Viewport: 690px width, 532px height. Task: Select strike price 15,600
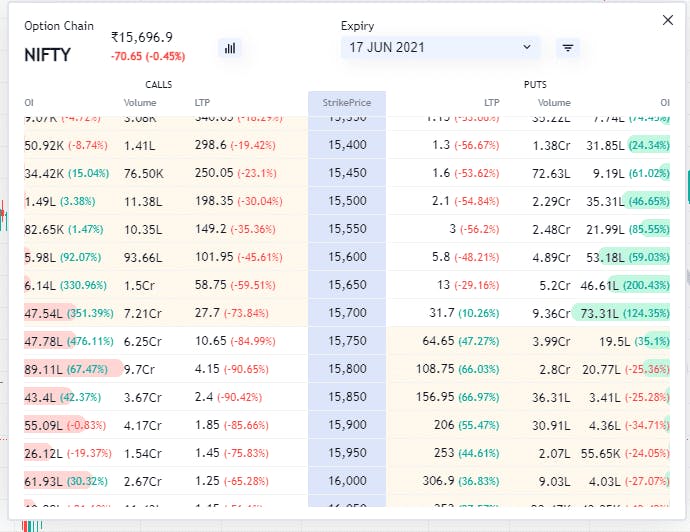point(347,257)
